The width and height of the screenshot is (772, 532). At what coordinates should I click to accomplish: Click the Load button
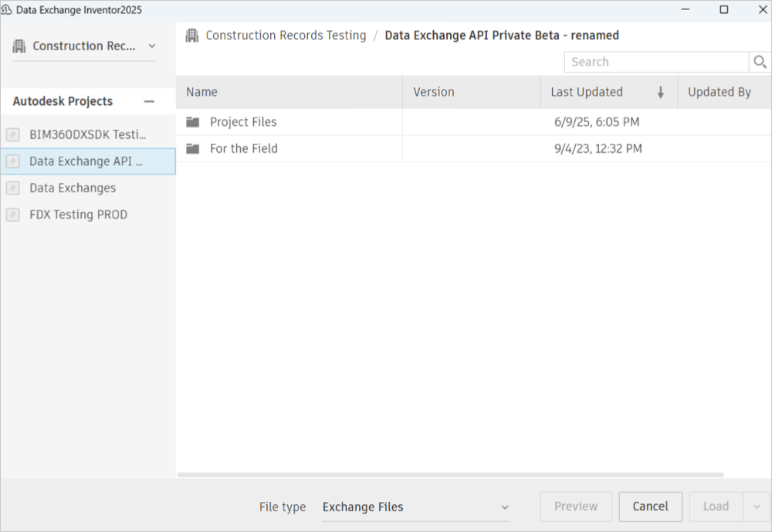coord(716,507)
